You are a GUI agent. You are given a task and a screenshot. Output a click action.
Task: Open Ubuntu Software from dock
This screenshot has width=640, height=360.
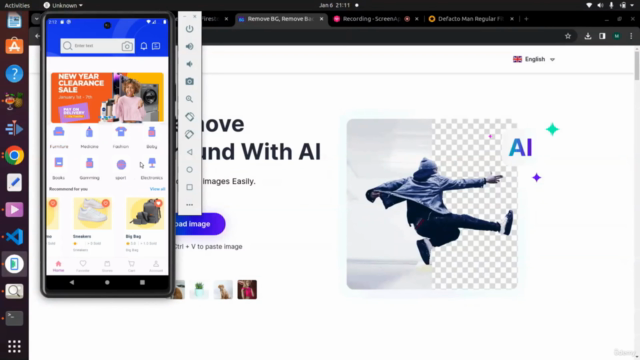(x=14, y=46)
